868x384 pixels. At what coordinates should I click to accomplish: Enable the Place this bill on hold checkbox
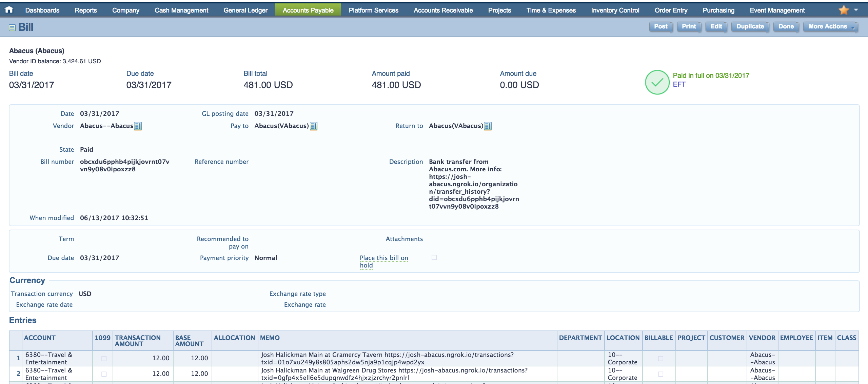pos(434,258)
